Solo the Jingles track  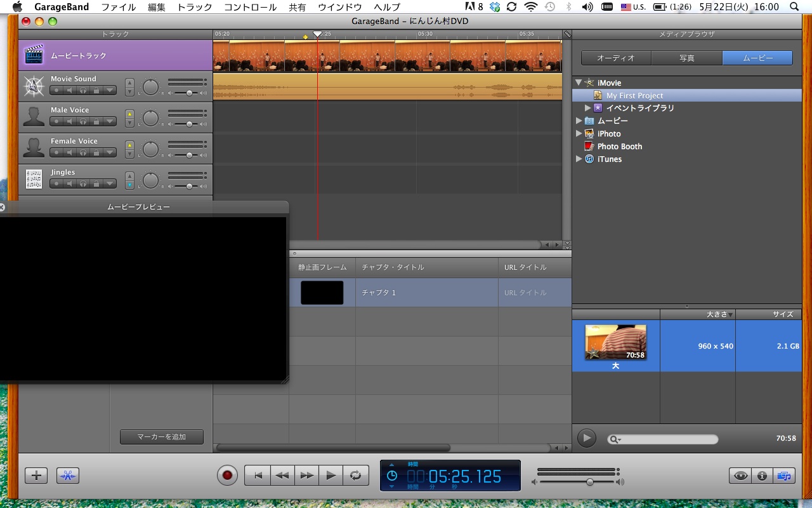[83, 184]
